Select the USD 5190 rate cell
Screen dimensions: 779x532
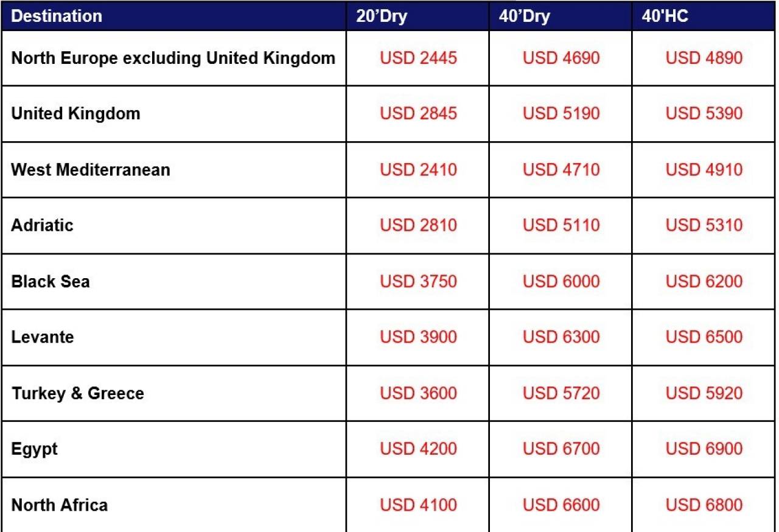[x=561, y=114]
